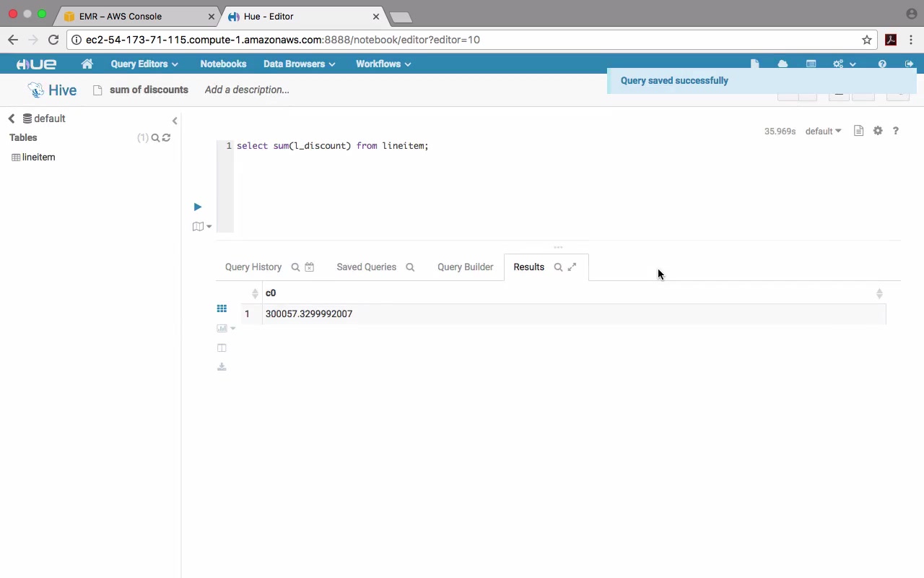Expand the Workflows menu
924x578 pixels.
point(383,64)
